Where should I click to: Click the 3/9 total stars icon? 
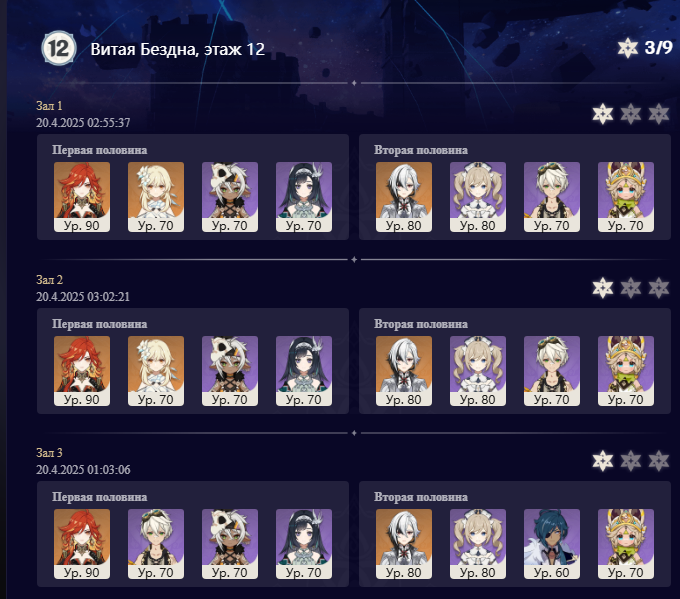tap(627, 48)
